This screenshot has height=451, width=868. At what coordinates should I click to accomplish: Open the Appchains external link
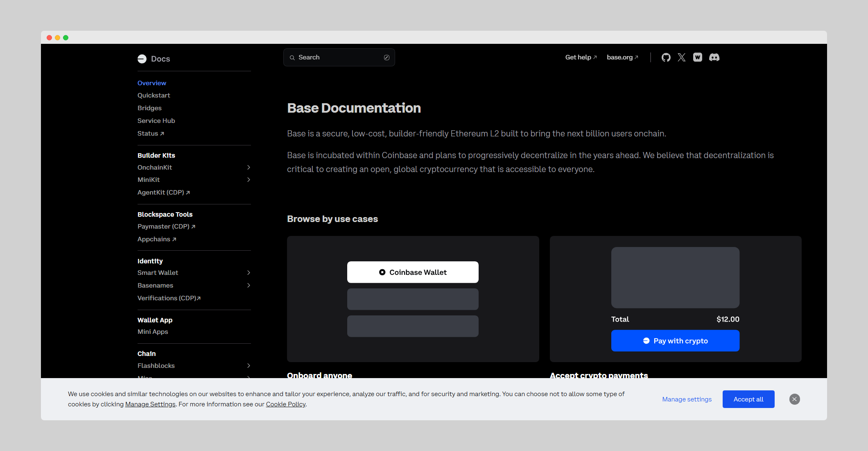tap(157, 239)
